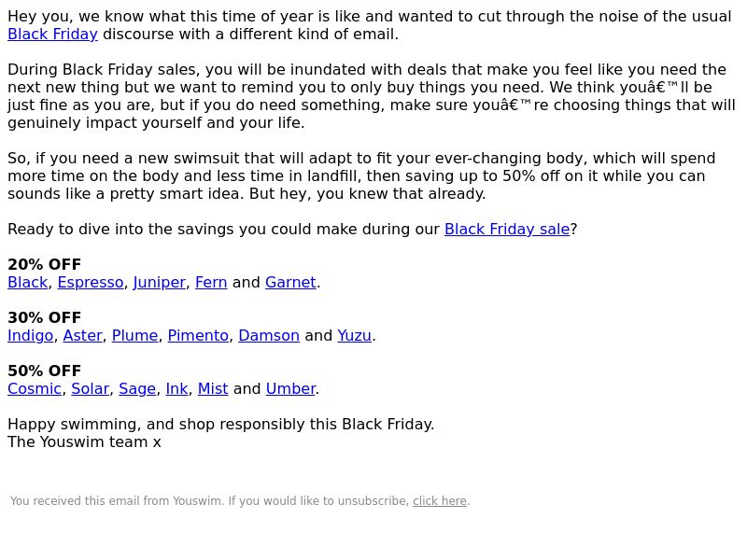
Task: Choose the Damson color link
Action: coord(269,336)
